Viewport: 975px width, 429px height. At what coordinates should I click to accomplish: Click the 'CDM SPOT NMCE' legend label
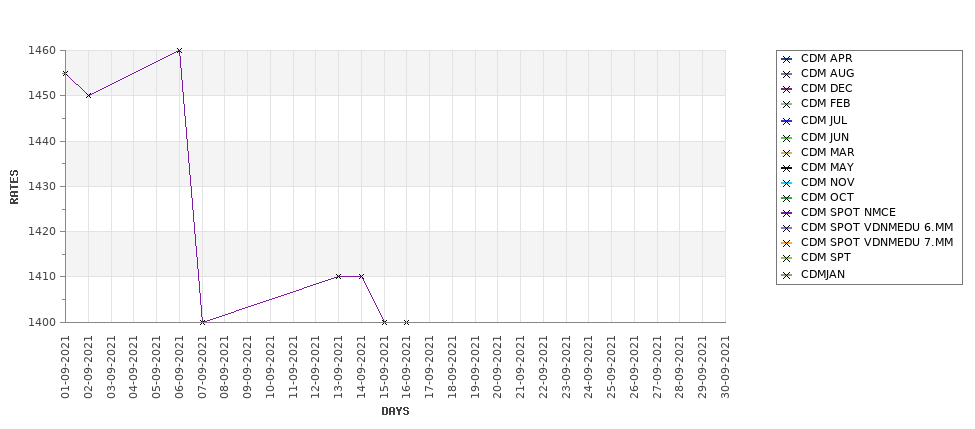click(x=848, y=212)
